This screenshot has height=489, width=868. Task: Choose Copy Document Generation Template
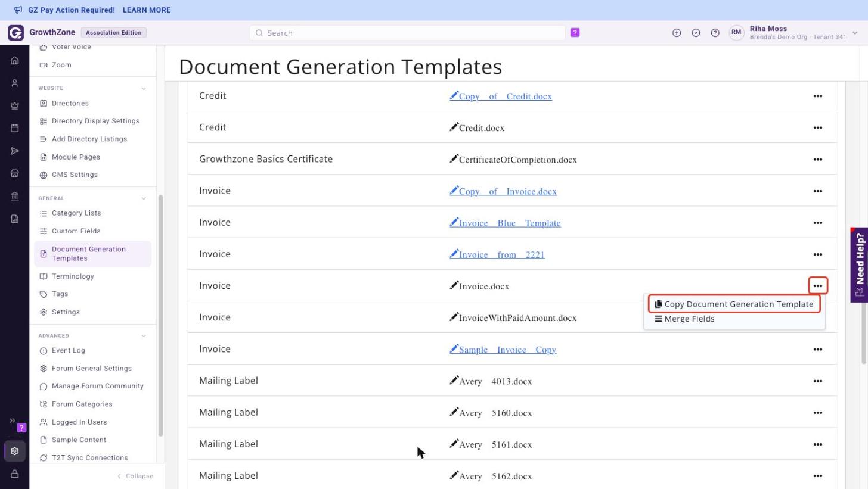pyautogui.click(x=734, y=304)
